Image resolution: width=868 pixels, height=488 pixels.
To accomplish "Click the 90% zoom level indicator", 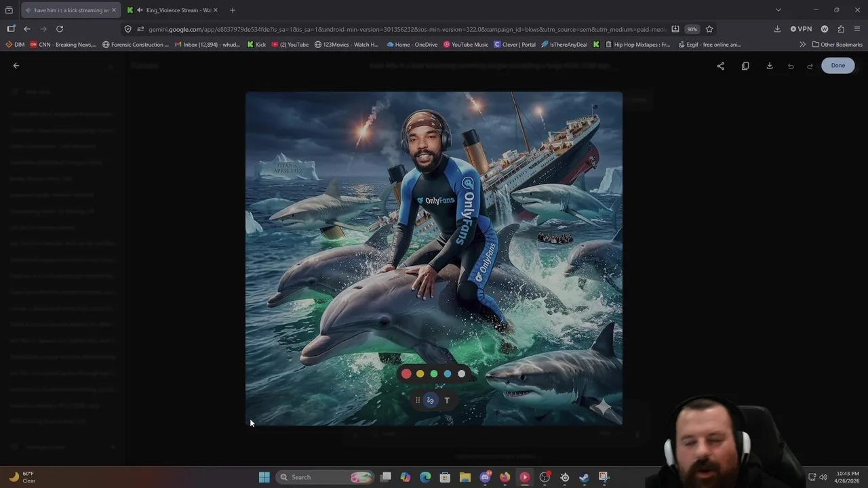I will click(x=692, y=29).
